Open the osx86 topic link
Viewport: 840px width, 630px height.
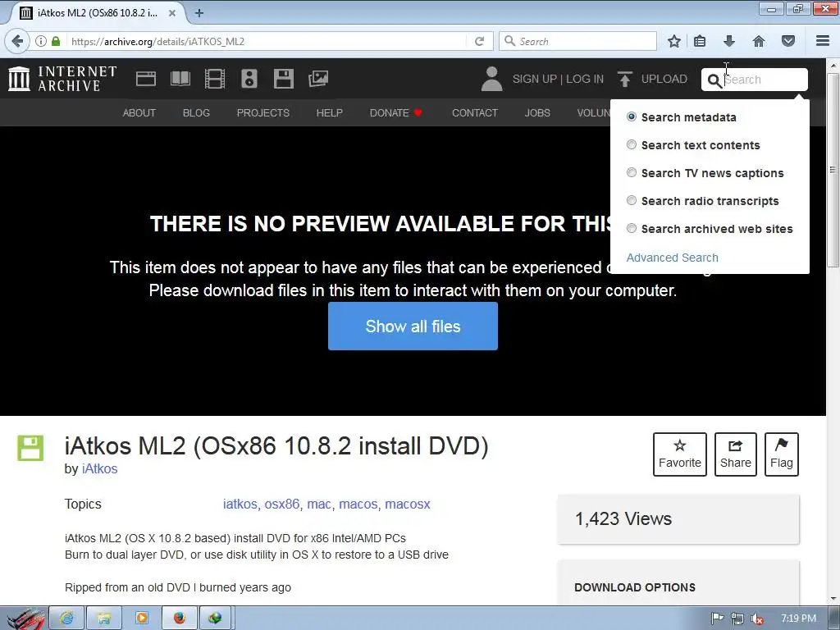coord(282,504)
